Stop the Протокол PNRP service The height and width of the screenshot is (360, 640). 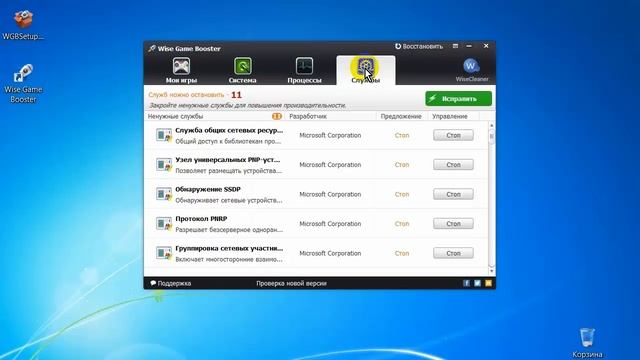tap(453, 224)
